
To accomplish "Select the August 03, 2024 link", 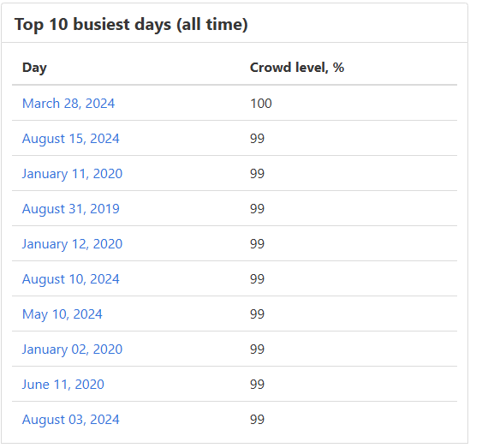I will click(x=71, y=420).
